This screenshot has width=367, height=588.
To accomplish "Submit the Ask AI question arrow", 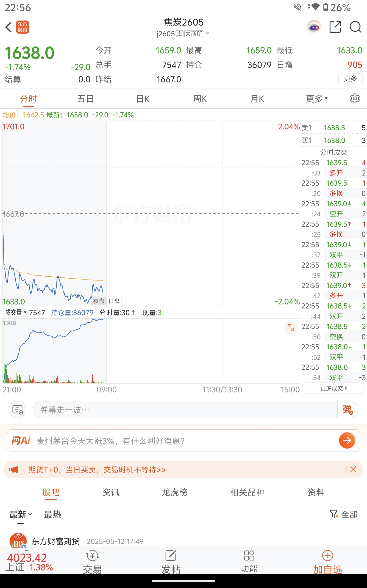I will coord(347,441).
